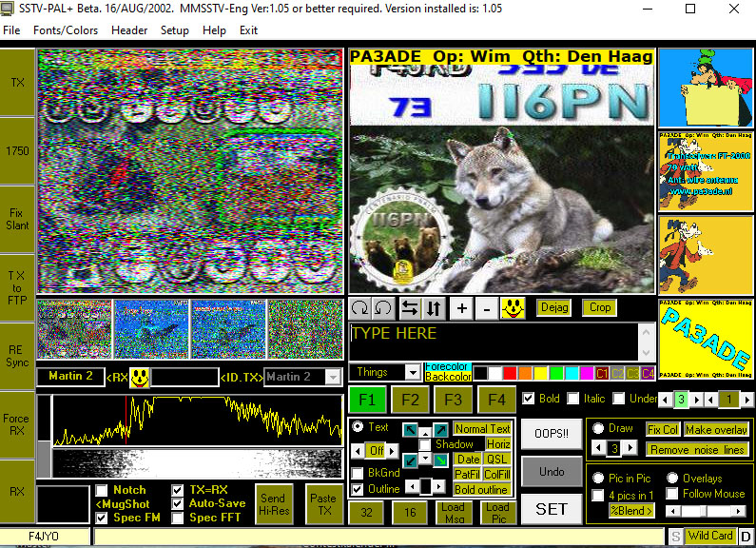This screenshot has width=756, height=548.
Task: Enable 4 pics in 1 checkbox
Action: pos(598,495)
